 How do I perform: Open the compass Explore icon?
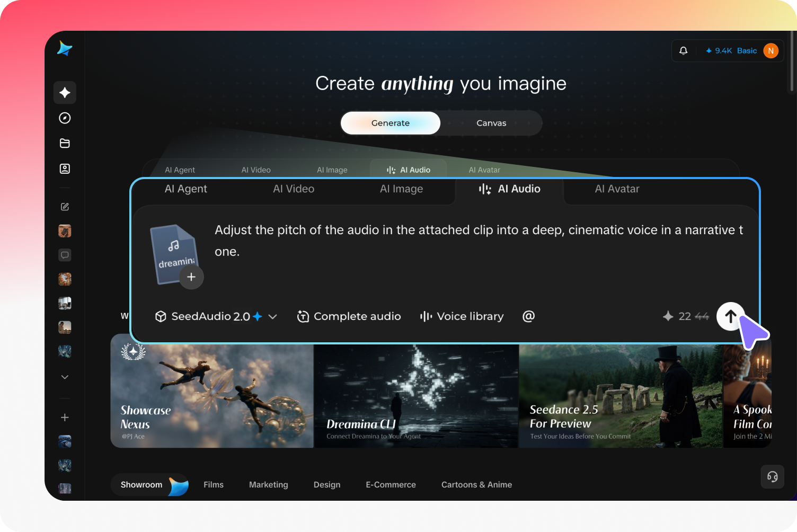pyautogui.click(x=65, y=118)
